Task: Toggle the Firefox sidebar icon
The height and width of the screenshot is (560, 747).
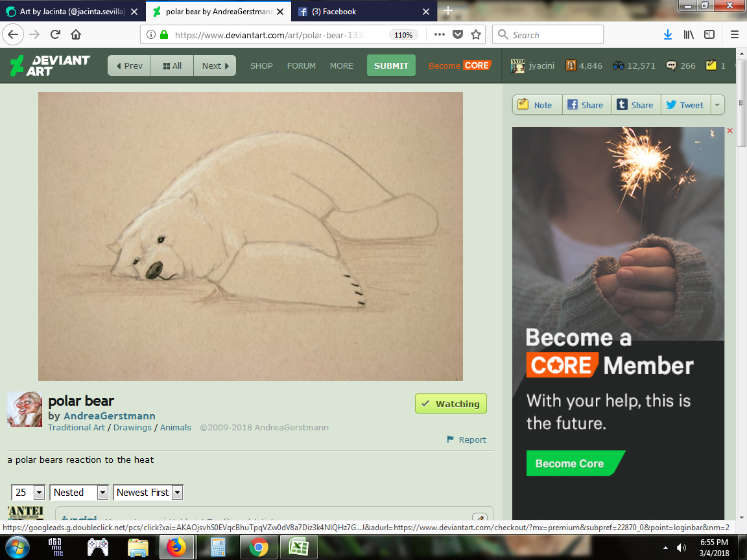Action: coord(709,34)
